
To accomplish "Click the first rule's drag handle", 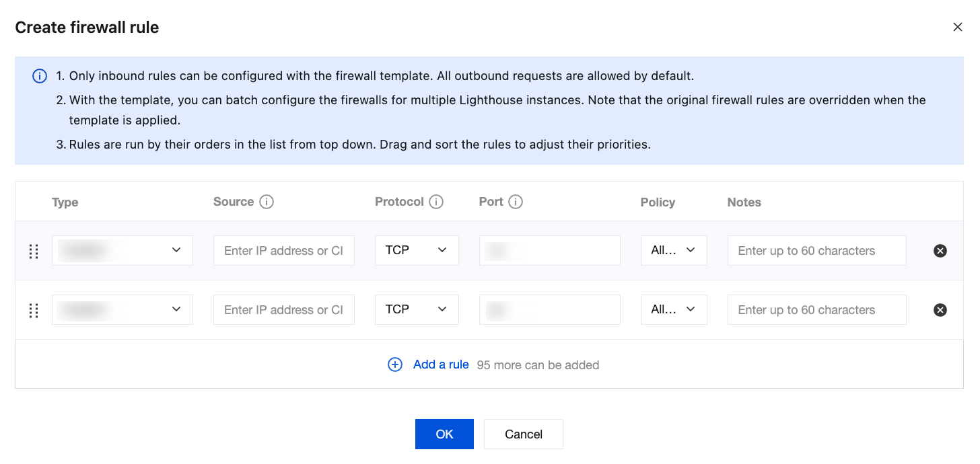I will pyautogui.click(x=34, y=251).
